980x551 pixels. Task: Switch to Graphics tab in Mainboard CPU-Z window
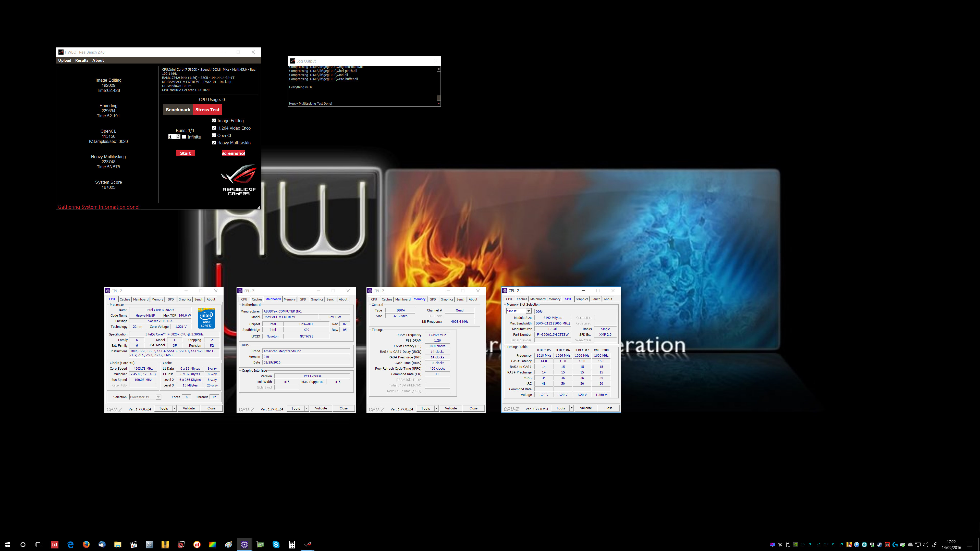317,299
